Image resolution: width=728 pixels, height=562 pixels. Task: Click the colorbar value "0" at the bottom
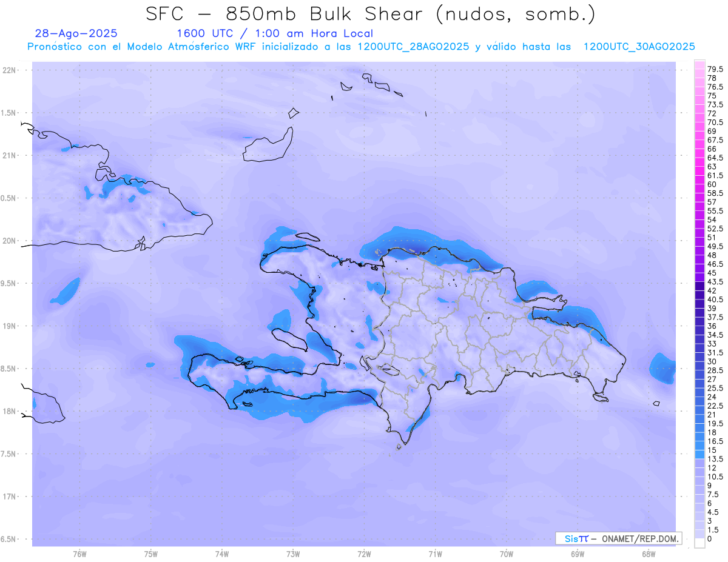click(x=709, y=539)
